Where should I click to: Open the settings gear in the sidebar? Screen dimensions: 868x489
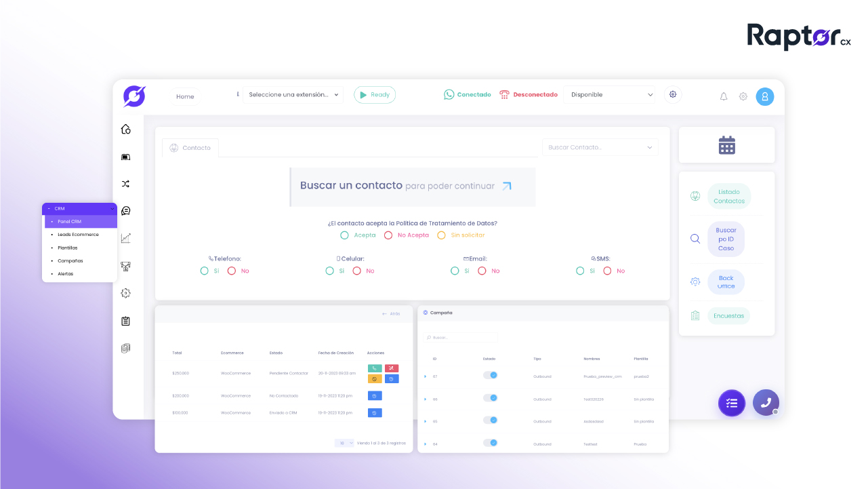(x=125, y=293)
